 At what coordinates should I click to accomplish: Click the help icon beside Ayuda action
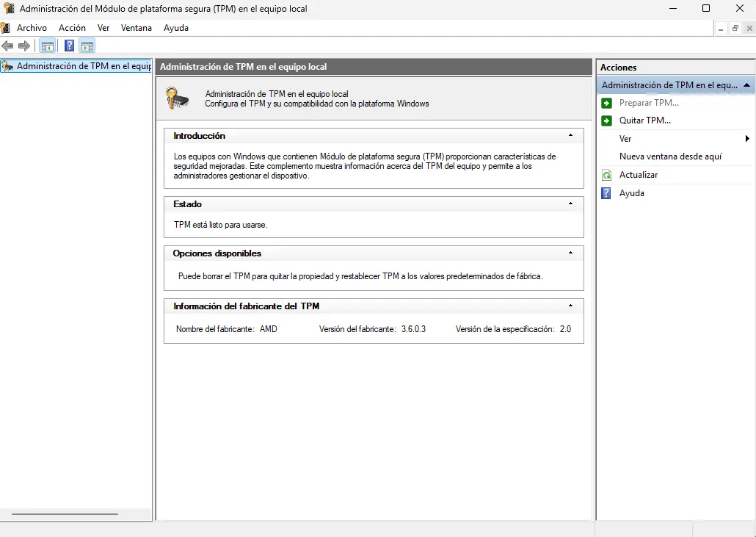point(606,193)
